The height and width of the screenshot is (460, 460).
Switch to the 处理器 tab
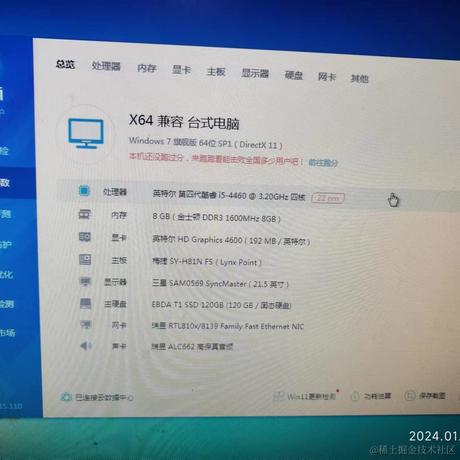106,66
